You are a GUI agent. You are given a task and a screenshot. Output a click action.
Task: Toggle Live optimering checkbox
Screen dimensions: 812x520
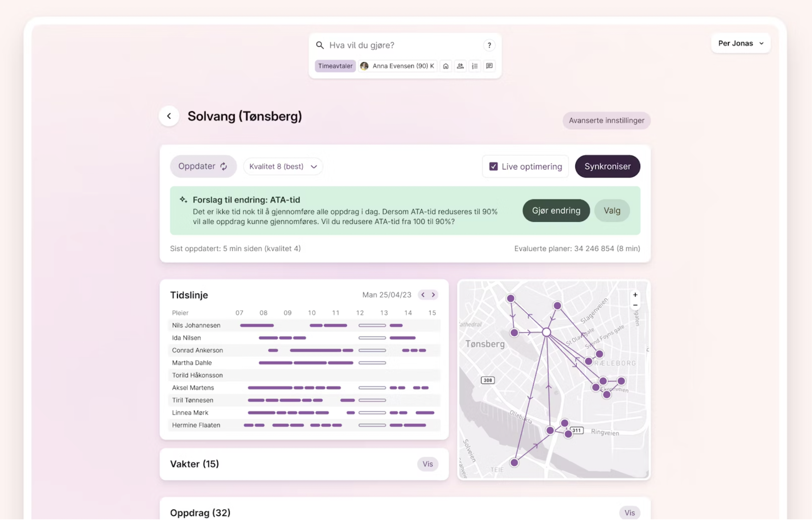(x=493, y=166)
